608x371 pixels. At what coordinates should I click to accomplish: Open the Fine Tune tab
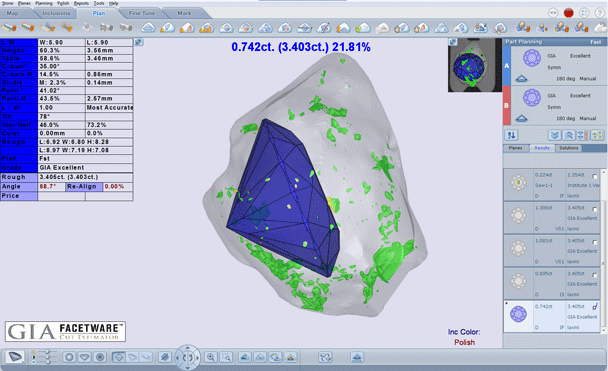coord(142,13)
